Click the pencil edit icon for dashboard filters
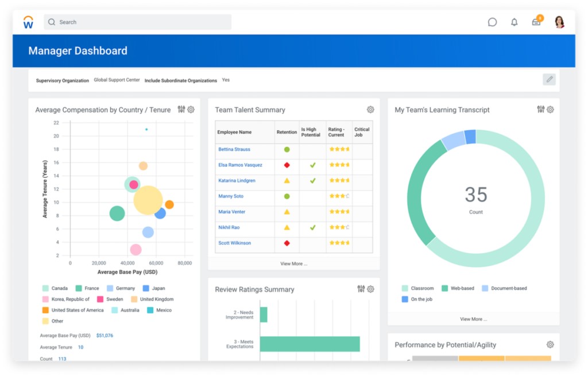The image size is (588, 377). coord(549,80)
